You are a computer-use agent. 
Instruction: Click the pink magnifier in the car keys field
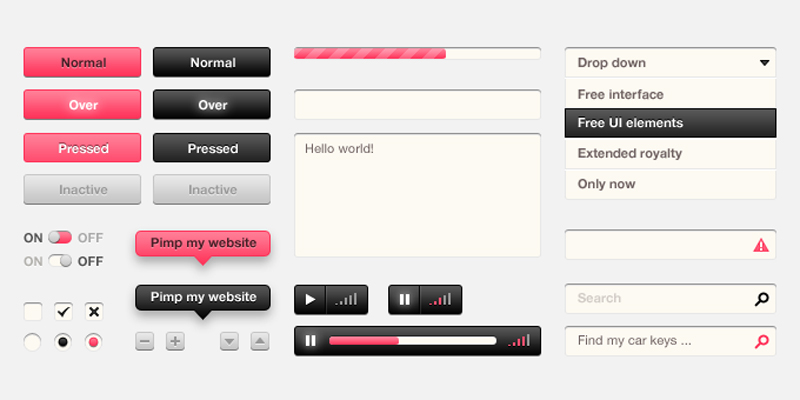(762, 341)
